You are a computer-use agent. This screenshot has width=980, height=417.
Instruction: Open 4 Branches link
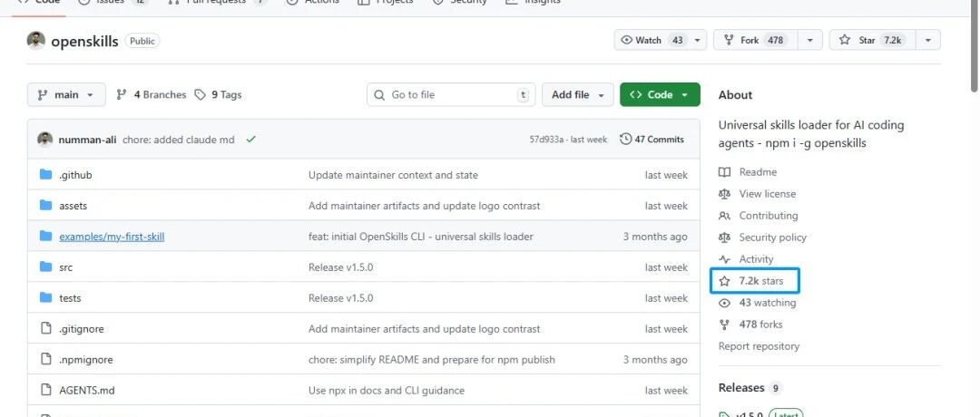tap(152, 95)
